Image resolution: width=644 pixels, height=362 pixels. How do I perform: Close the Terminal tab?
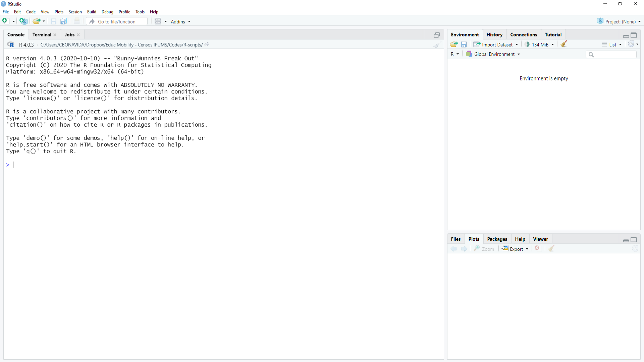pos(55,35)
